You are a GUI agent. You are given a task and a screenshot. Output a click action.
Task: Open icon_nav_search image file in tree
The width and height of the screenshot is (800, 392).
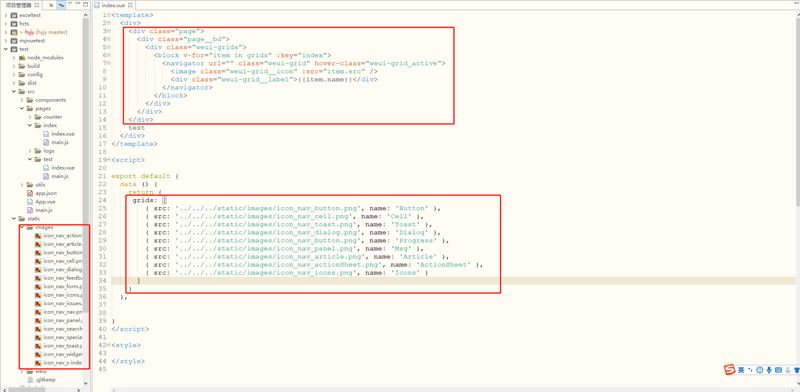click(x=63, y=329)
